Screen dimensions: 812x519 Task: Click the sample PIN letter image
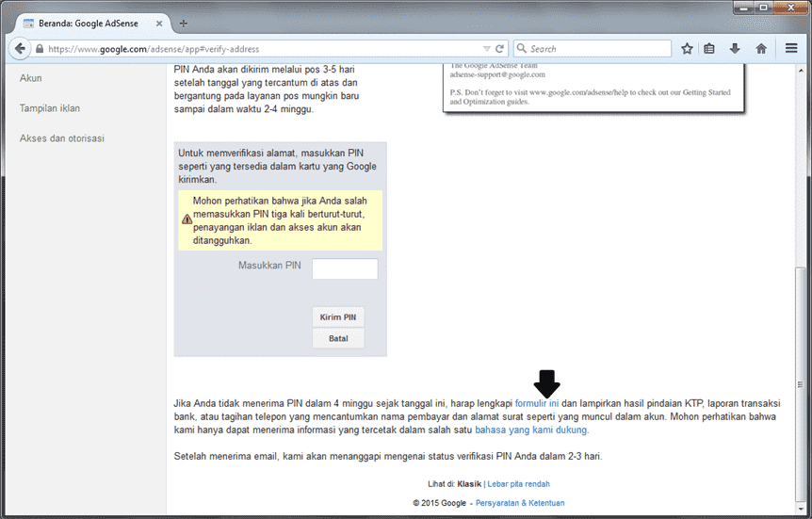593,88
